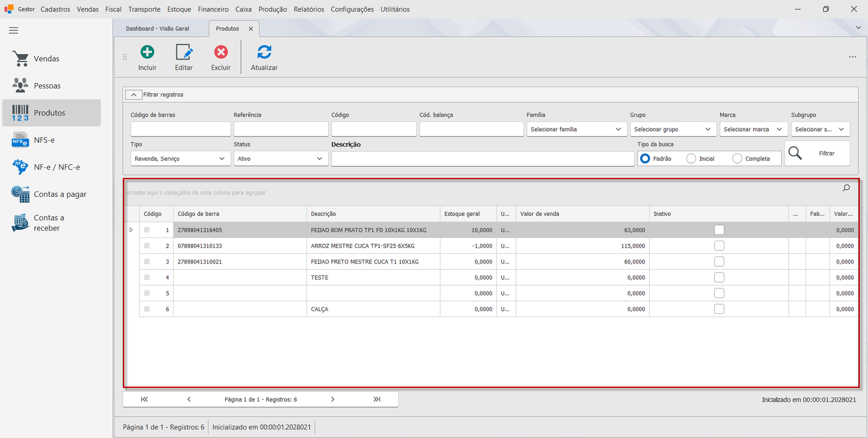Image resolution: width=868 pixels, height=438 pixels.
Task: Click the Incluir green plus icon
Action: [147, 52]
